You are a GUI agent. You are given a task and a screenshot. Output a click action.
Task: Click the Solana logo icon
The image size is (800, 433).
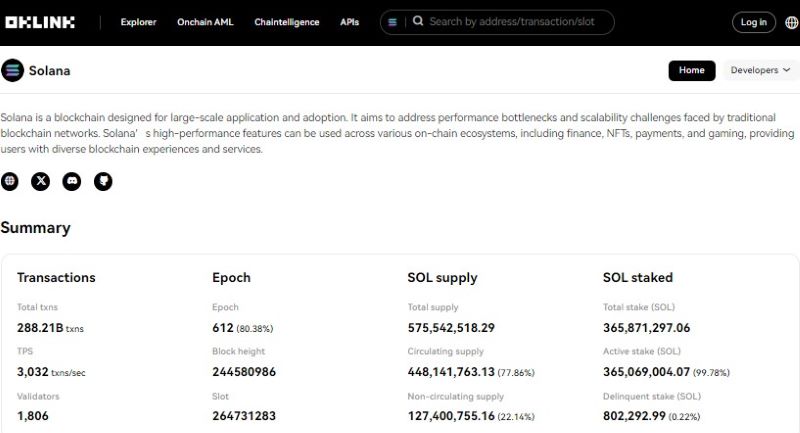12,71
